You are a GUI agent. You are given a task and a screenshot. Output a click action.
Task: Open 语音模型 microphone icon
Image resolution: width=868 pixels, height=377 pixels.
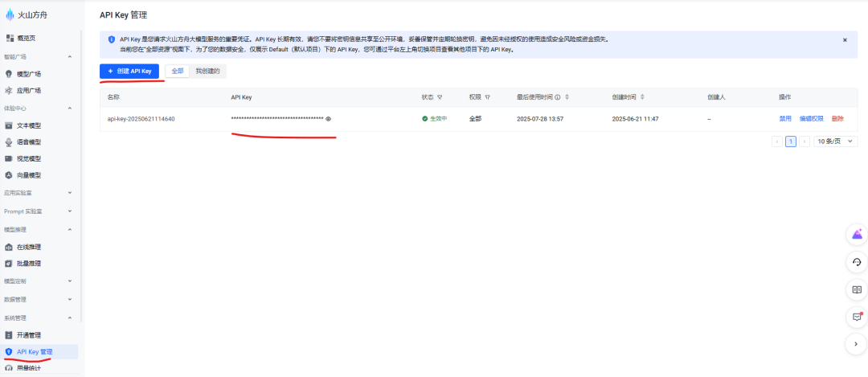(x=9, y=142)
